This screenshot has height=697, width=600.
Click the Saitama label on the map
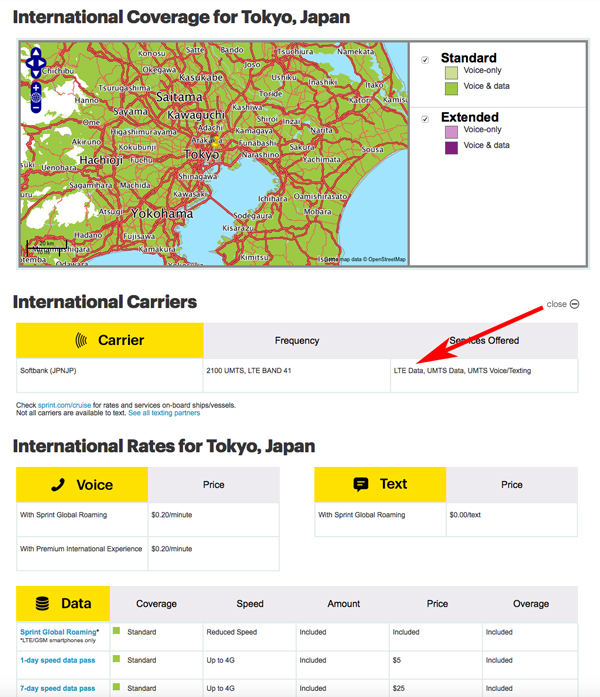click(x=179, y=96)
